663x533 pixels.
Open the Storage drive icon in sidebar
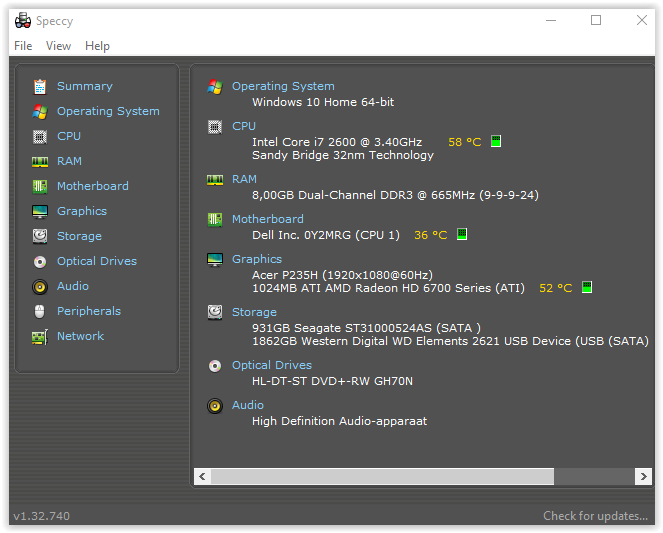point(40,236)
